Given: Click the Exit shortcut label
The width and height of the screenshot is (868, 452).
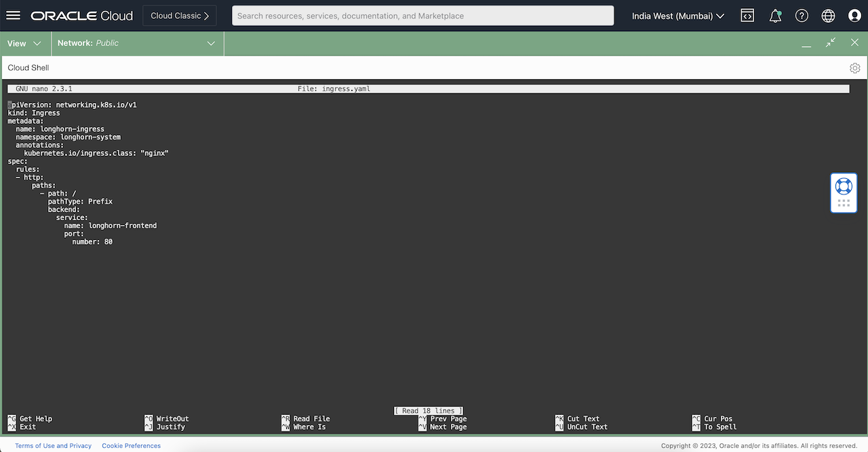Looking at the screenshot, I should (x=28, y=427).
